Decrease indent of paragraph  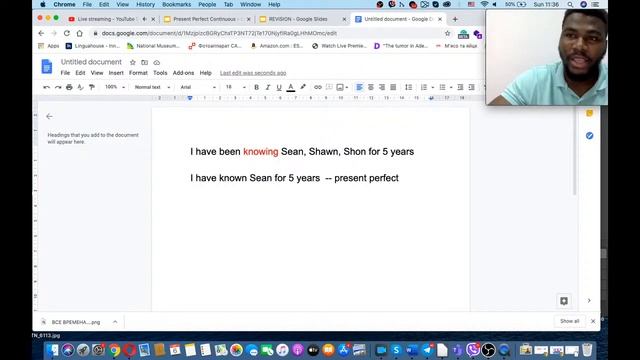pyautogui.click(x=460, y=87)
